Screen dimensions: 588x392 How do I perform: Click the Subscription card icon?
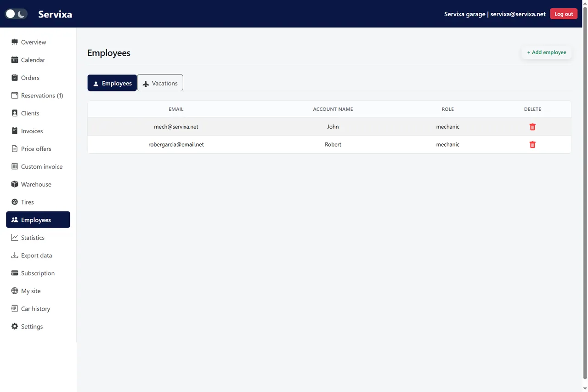[x=15, y=273]
